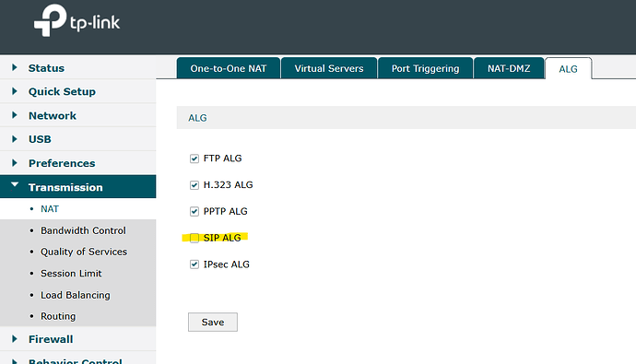This screenshot has height=364, width=636.
Task: Expand the Status menu arrow
Action: 15,67
